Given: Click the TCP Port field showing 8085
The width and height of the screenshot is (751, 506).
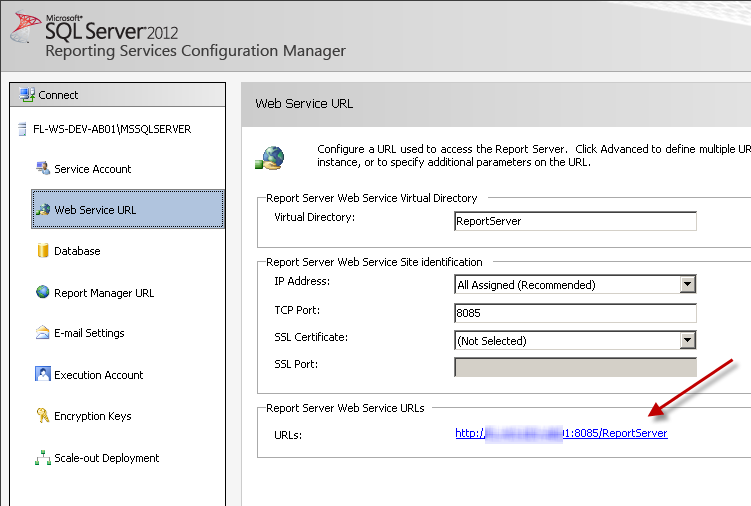Looking at the screenshot, I should (575, 313).
